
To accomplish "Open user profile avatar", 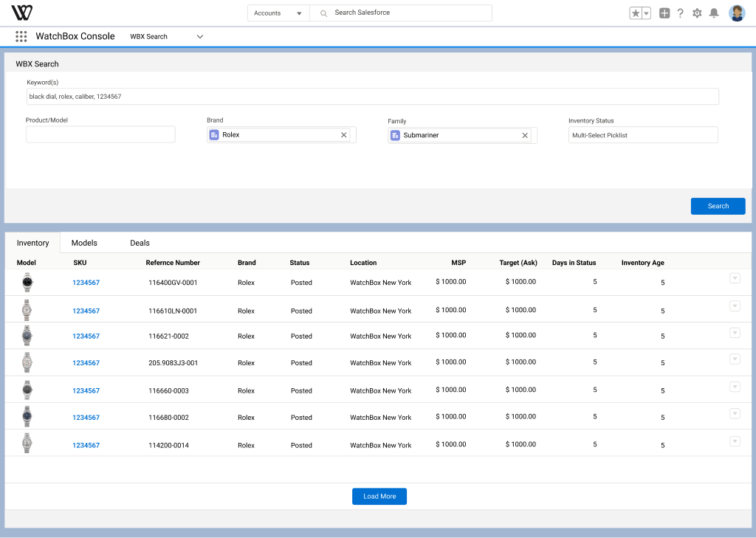I will pos(737,13).
